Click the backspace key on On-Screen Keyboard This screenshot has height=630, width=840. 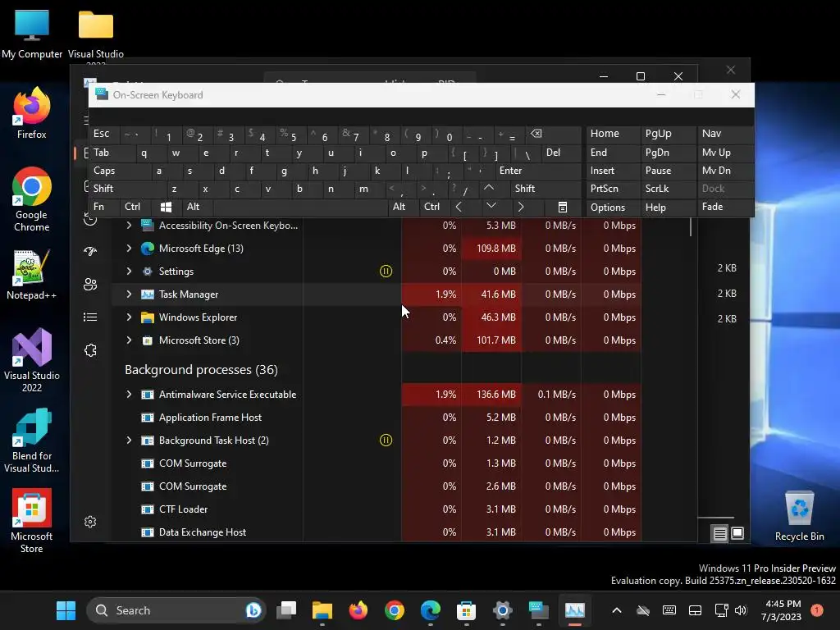coord(536,134)
